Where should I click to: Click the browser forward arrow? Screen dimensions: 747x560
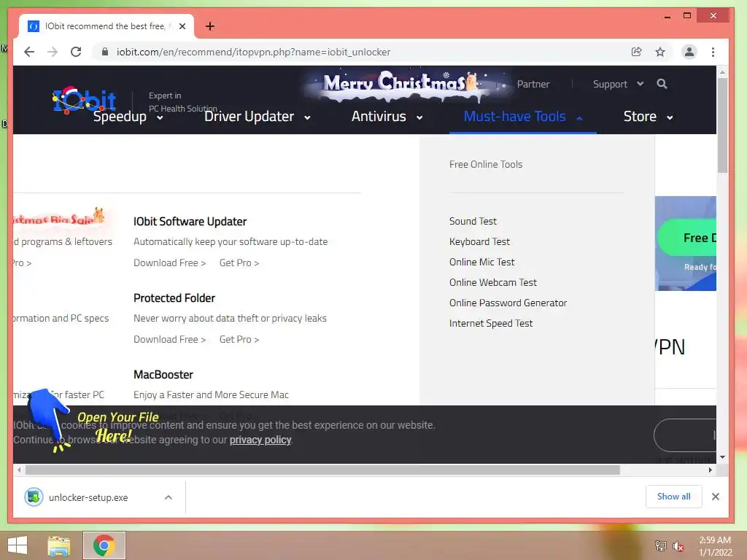click(x=53, y=52)
